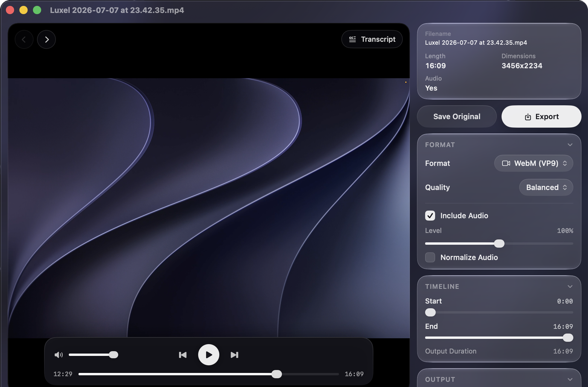Open the Transcript panel
The width and height of the screenshot is (588, 387).
(372, 39)
